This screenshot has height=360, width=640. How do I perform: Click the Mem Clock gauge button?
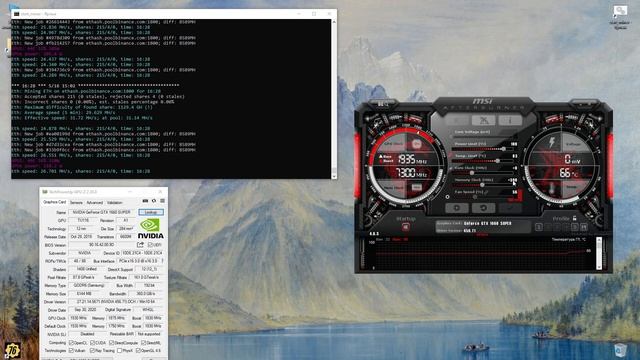[416, 187]
